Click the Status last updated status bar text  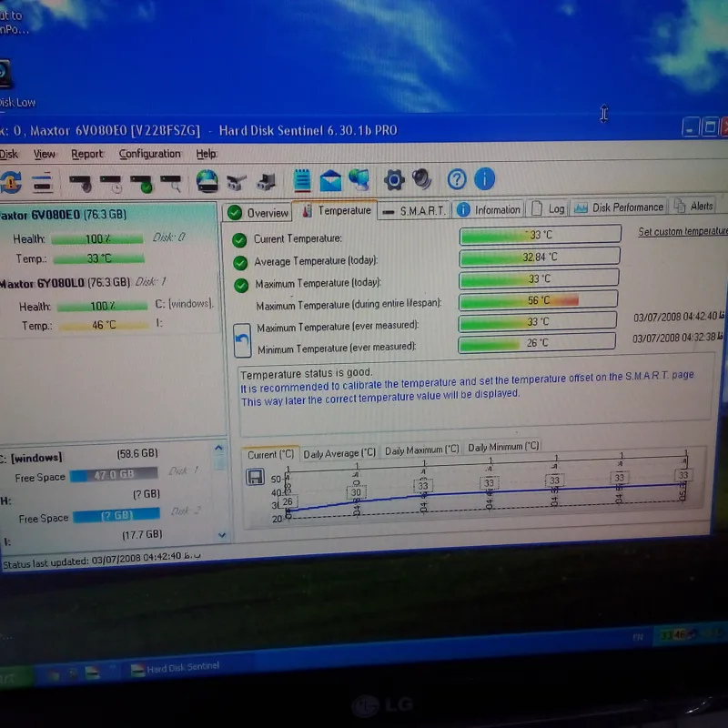(101, 560)
